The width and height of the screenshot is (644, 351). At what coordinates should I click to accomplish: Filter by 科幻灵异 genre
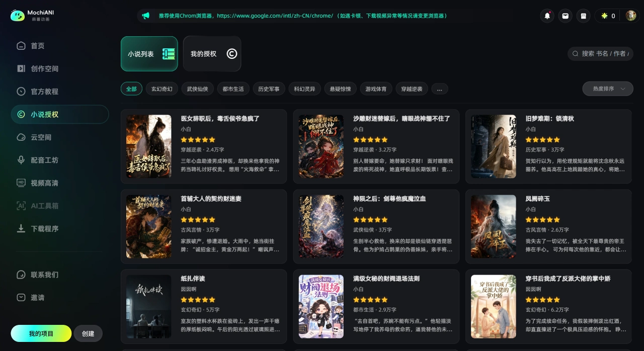coord(304,89)
